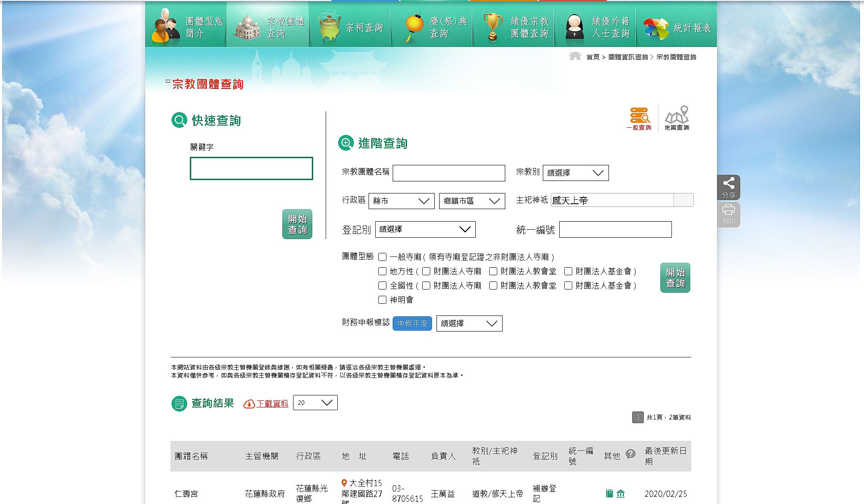
Task: Click the blue 申報年度 button
Action: click(412, 323)
